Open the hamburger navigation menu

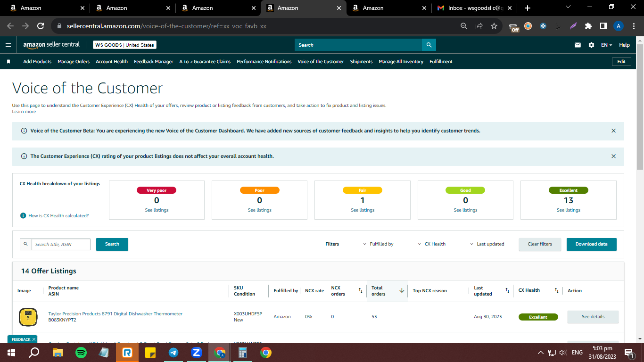click(x=8, y=45)
